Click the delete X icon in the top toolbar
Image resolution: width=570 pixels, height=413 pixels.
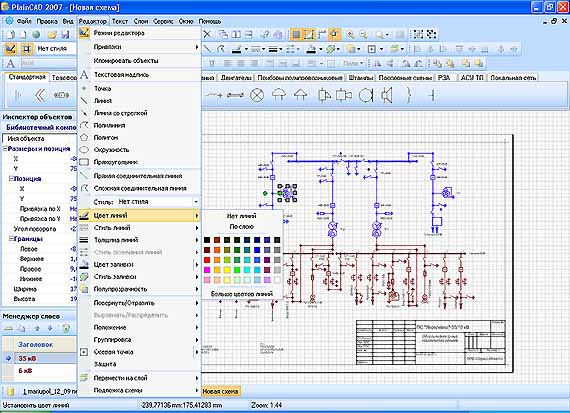click(207, 35)
